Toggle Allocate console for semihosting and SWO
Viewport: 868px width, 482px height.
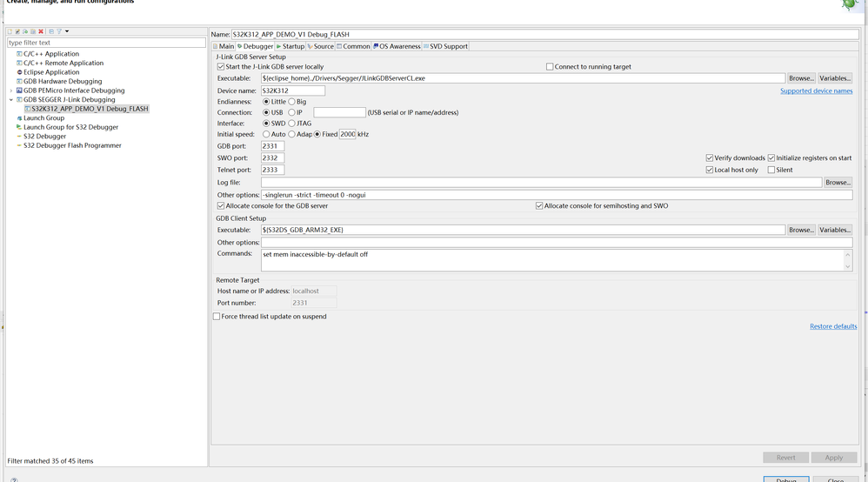tap(539, 205)
